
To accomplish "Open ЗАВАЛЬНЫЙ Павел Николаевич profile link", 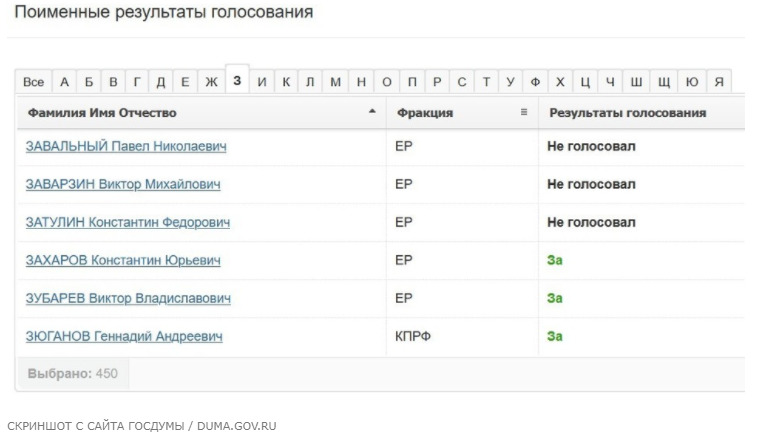I will [x=126, y=147].
